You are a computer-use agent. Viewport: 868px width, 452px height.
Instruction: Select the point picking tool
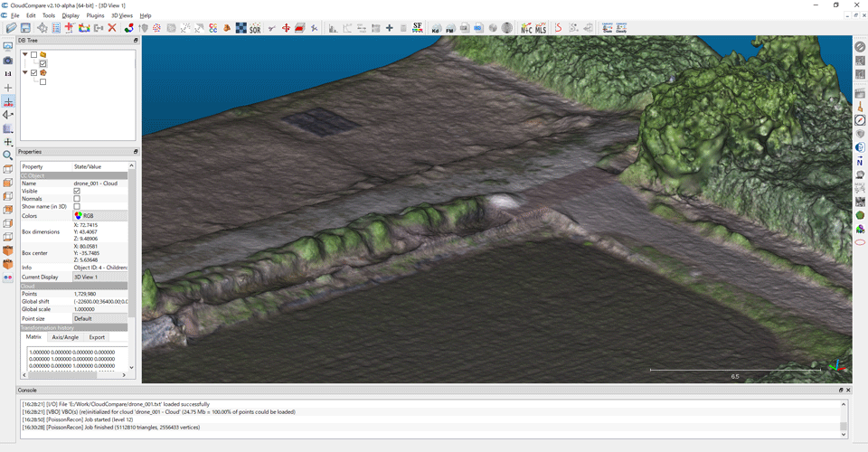[42, 28]
